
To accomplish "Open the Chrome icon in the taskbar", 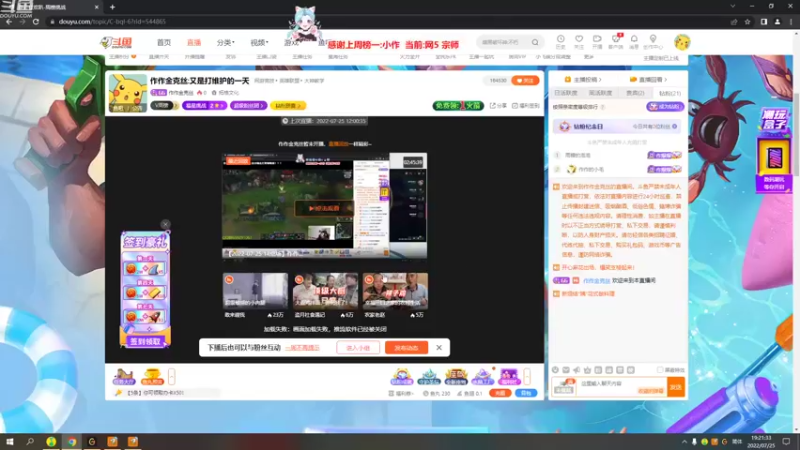I will (x=72, y=442).
